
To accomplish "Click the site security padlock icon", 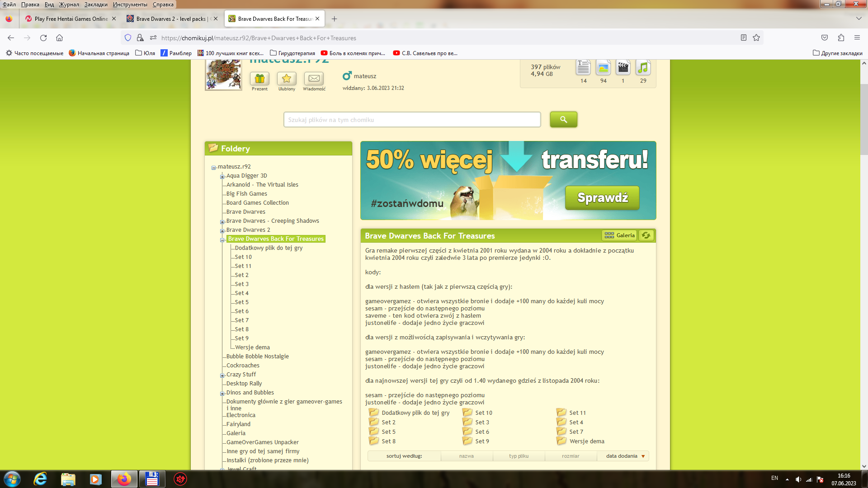I will [x=140, y=38].
